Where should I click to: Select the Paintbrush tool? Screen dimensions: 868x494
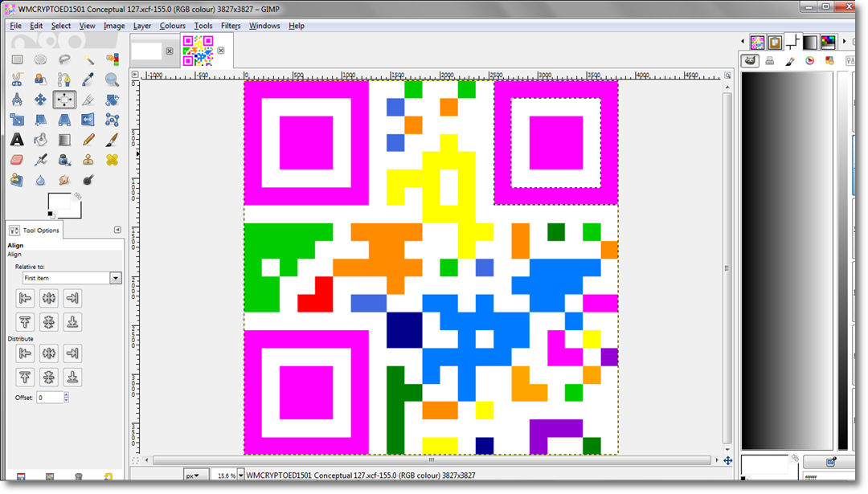(x=112, y=140)
